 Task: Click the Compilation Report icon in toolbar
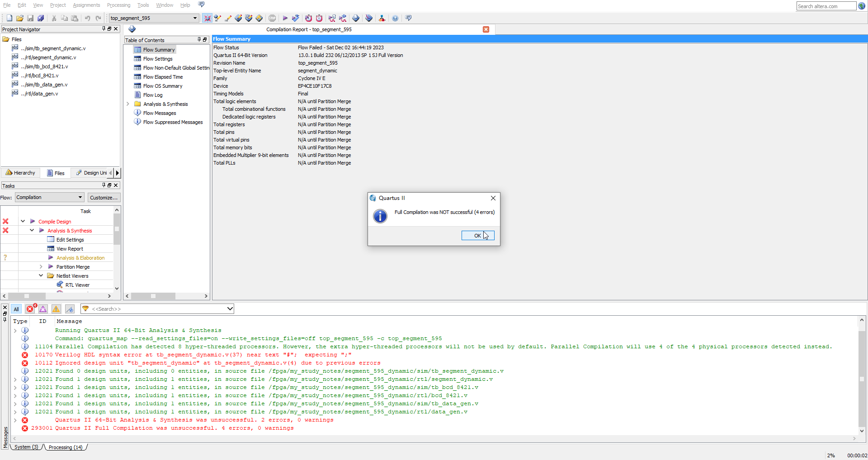tap(356, 18)
